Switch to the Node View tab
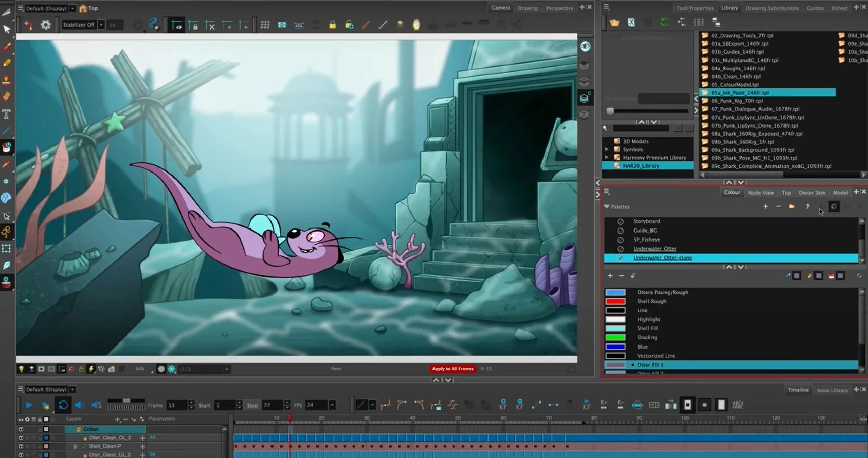 tap(761, 193)
